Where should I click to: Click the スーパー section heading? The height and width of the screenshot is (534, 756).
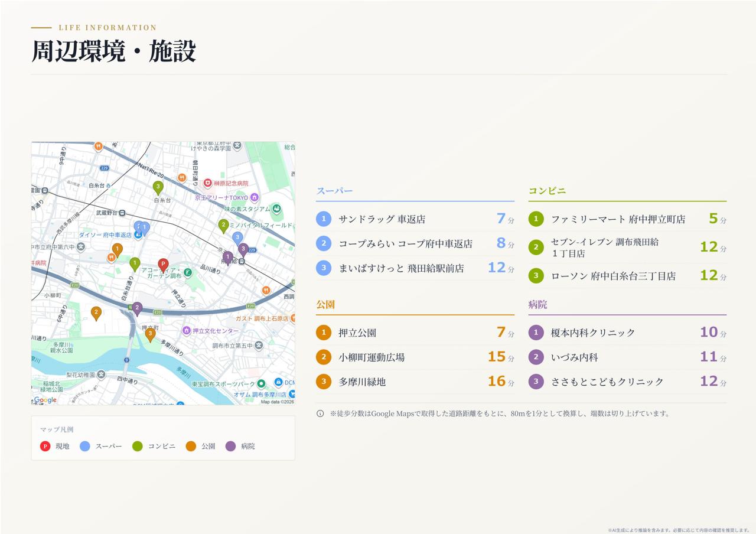tap(334, 191)
